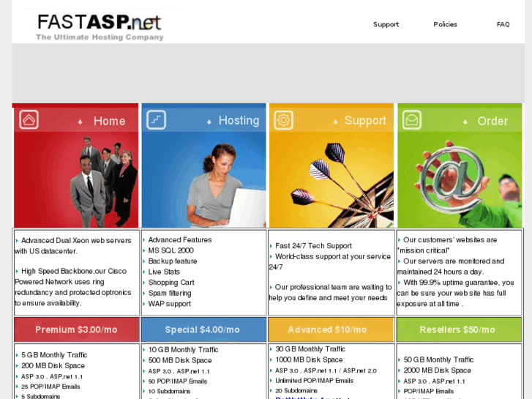
Task: Click '5 GB Monthly Traffic' in Premium plan
Action: point(54,355)
